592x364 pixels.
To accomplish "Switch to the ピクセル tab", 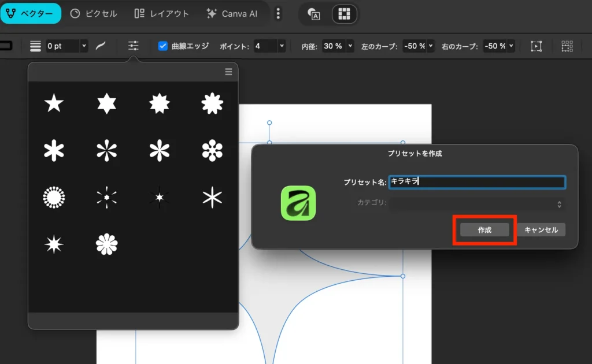I will [x=94, y=13].
